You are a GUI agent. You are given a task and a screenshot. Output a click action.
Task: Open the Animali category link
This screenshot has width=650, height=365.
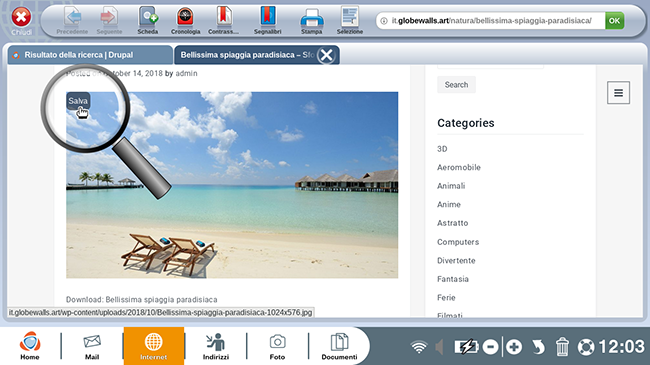click(x=451, y=186)
